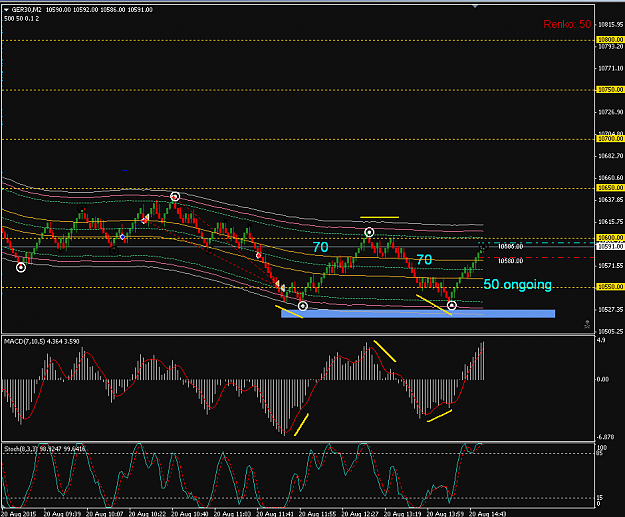The image size is (625, 517).
Task: Select the yellow divergence line at the MACD peak
Action: [x=385, y=351]
